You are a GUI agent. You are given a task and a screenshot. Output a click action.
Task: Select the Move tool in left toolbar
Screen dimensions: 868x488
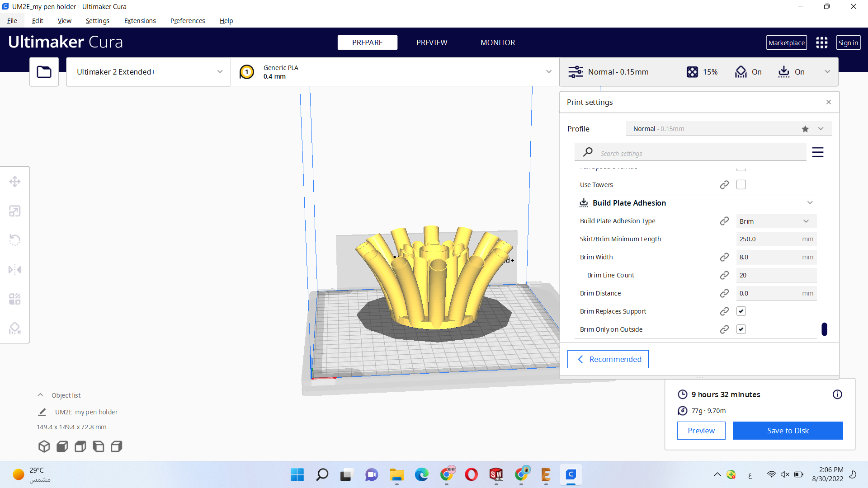15,182
